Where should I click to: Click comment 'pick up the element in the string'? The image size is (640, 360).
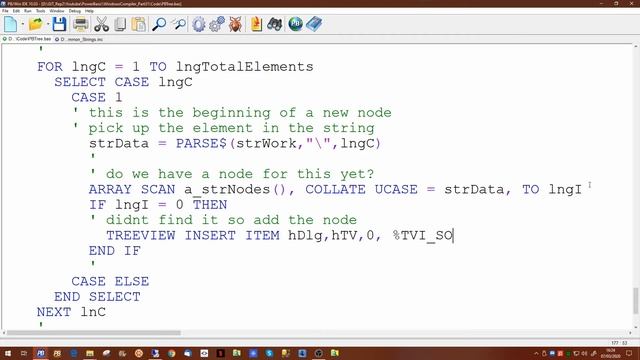point(231,128)
